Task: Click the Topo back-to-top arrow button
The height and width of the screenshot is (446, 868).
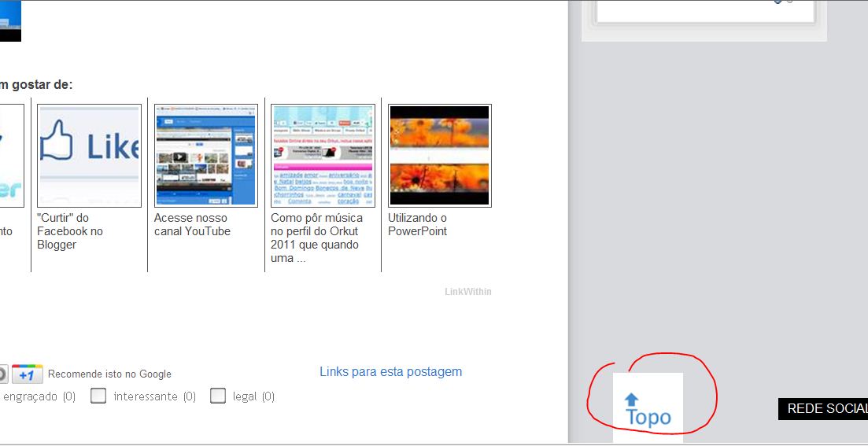Action: click(648, 408)
